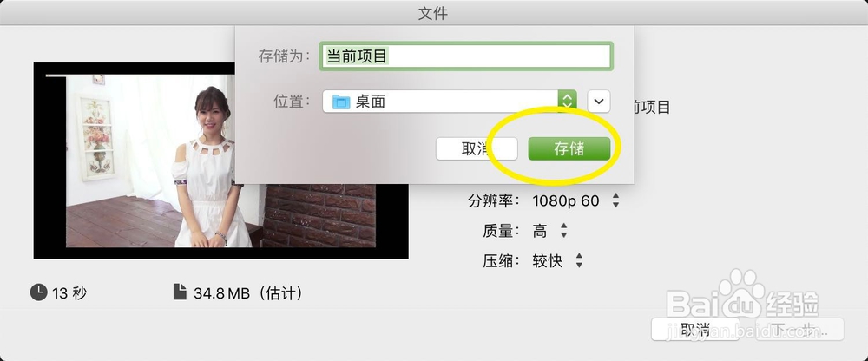The width and height of the screenshot is (868, 361).
Task: Click the arrows beside 1080p 60
Action: [x=615, y=201]
